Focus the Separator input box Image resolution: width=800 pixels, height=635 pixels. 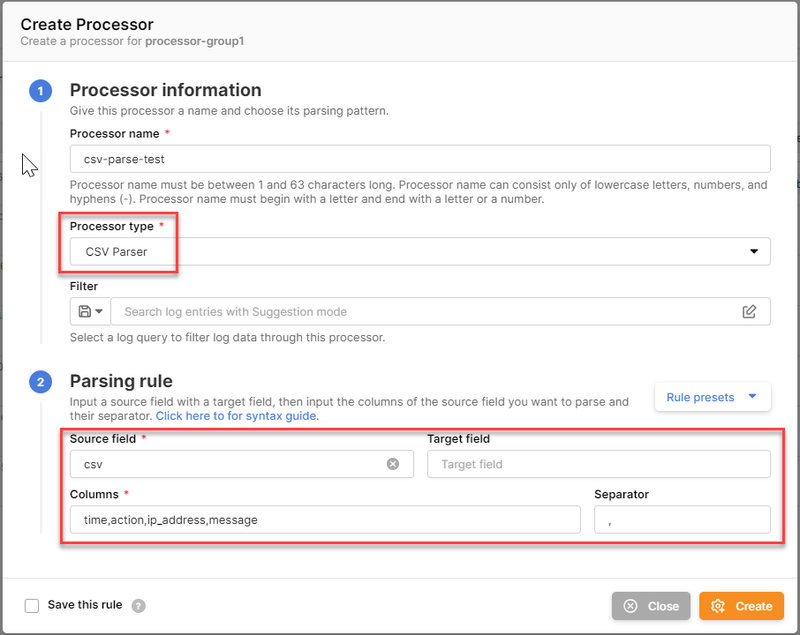point(682,519)
